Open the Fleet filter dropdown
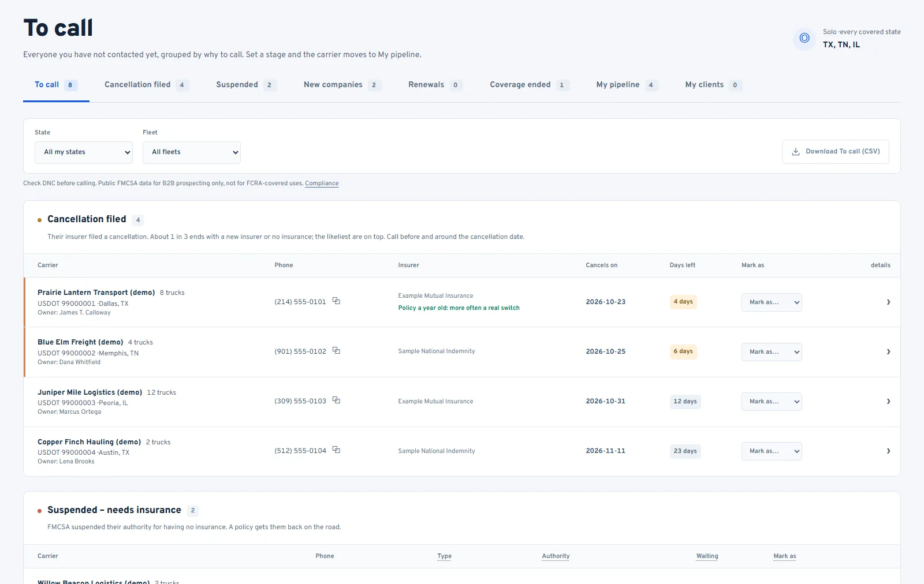This screenshot has width=924, height=584. (x=192, y=152)
